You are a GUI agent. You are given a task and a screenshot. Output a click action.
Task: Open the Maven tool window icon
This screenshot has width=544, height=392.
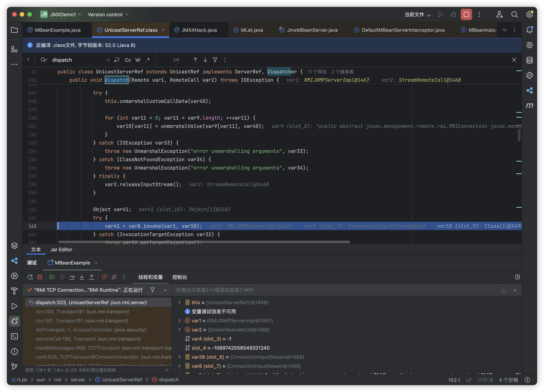point(529,105)
